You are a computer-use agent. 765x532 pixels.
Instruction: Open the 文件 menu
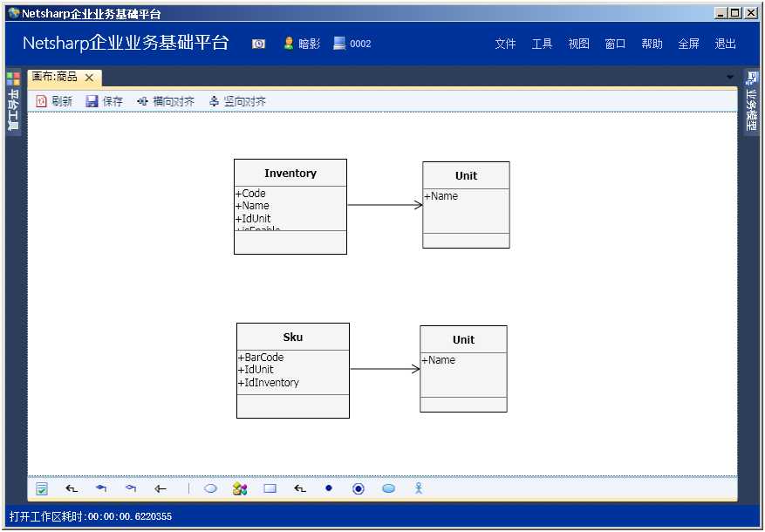505,44
